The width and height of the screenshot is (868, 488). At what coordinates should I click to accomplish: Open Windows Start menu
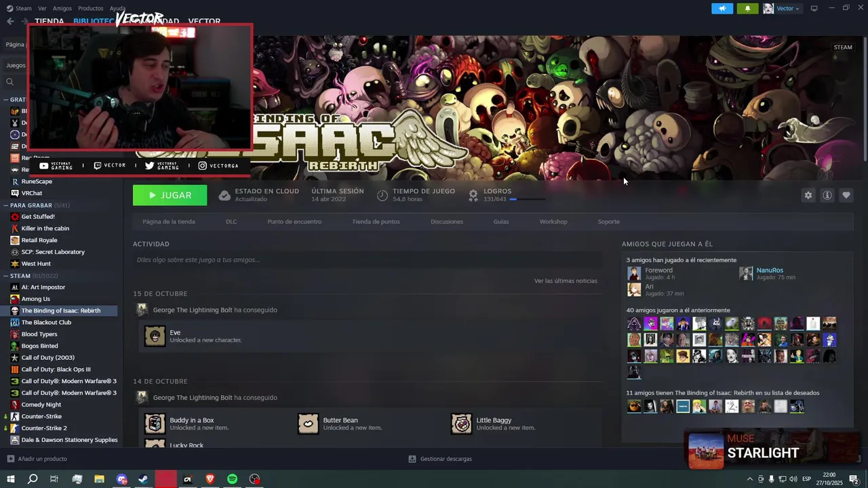tap(11, 479)
